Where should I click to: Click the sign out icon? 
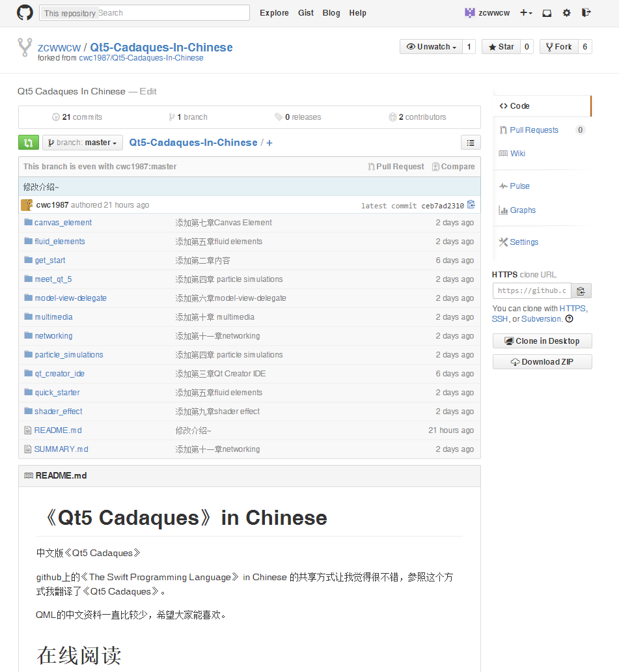(x=586, y=13)
